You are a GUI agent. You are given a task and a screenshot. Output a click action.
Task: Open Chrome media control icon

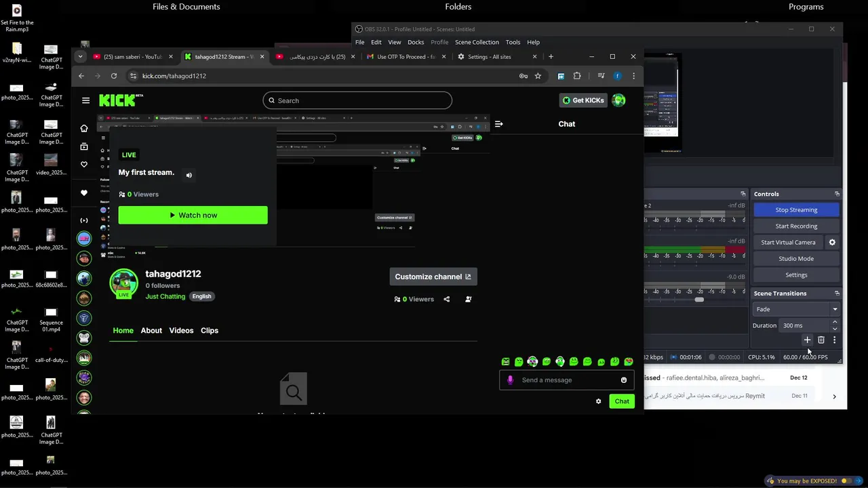click(601, 76)
